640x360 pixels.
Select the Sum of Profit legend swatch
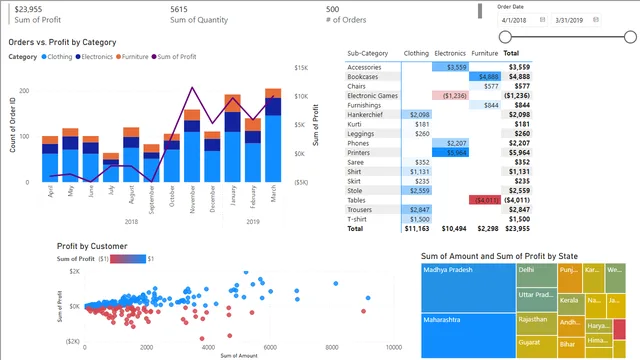[154, 57]
